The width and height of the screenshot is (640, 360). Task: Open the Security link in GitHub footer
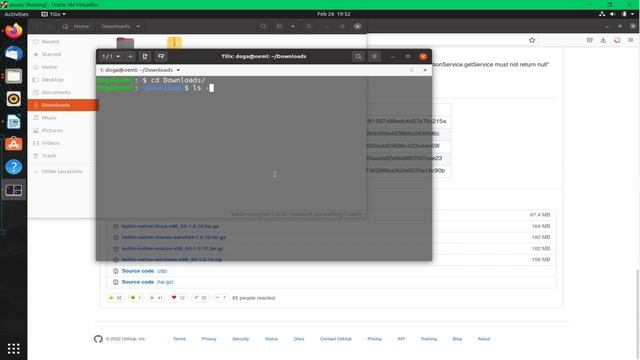[x=240, y=339]
